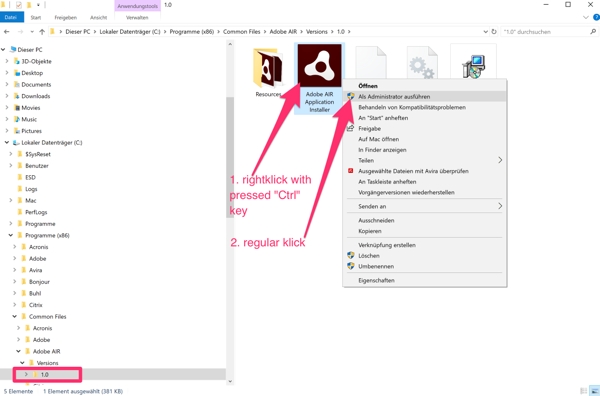The image size is (600, 396).
Task: Open the address bar history dropdown
Action: tap(485, 32)
